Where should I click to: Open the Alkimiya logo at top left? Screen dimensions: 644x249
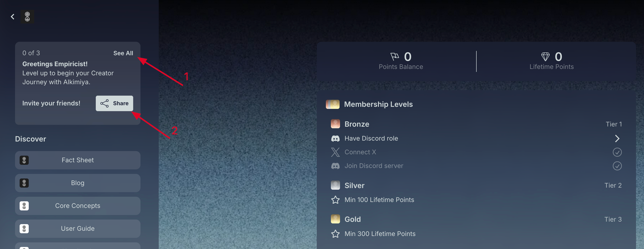[x=27, y=17]
